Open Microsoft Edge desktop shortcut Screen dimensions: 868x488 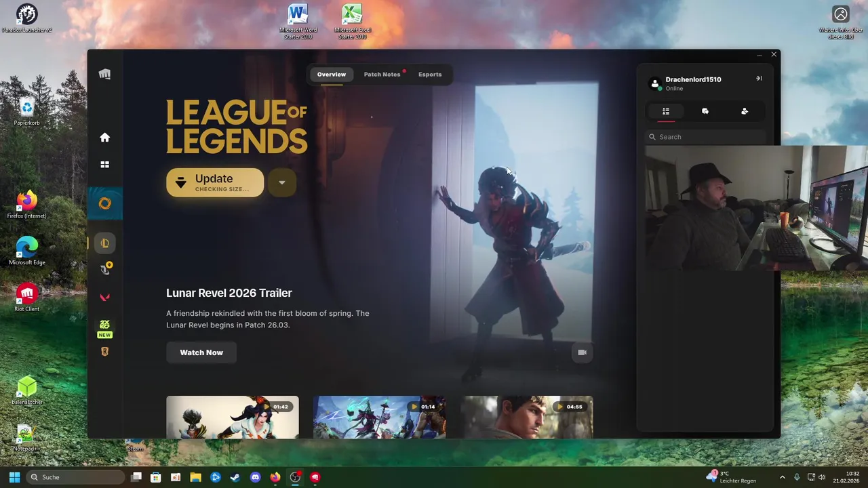[27, 251]
